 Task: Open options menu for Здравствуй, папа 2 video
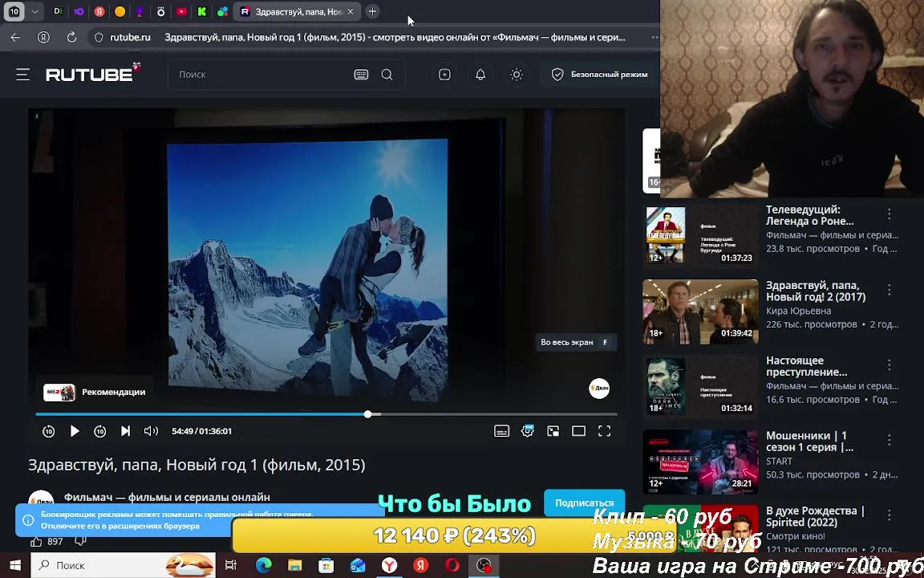coord(890,290)
